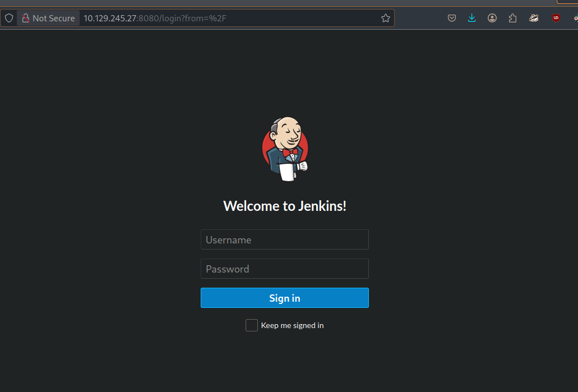Screen dimensions: 578x392
Task: Open the Firefox account icon
Action: coord(492,18)
